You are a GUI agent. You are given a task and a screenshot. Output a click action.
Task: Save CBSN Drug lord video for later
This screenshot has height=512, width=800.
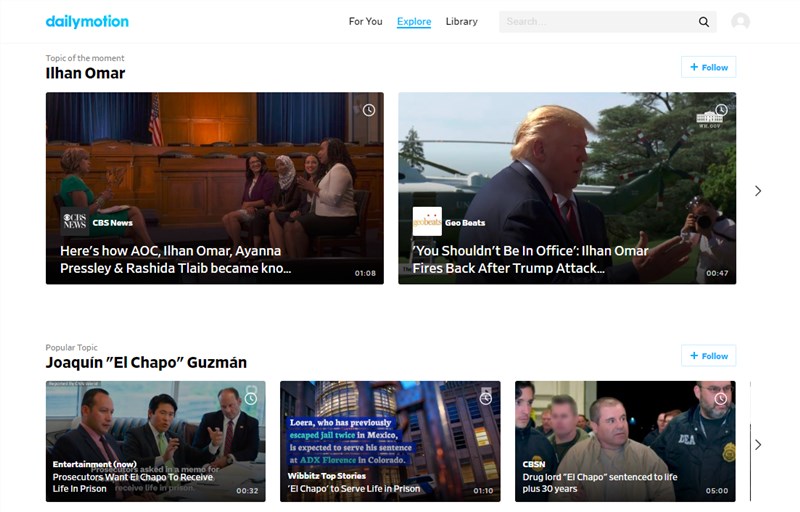[x=720, y=398]
